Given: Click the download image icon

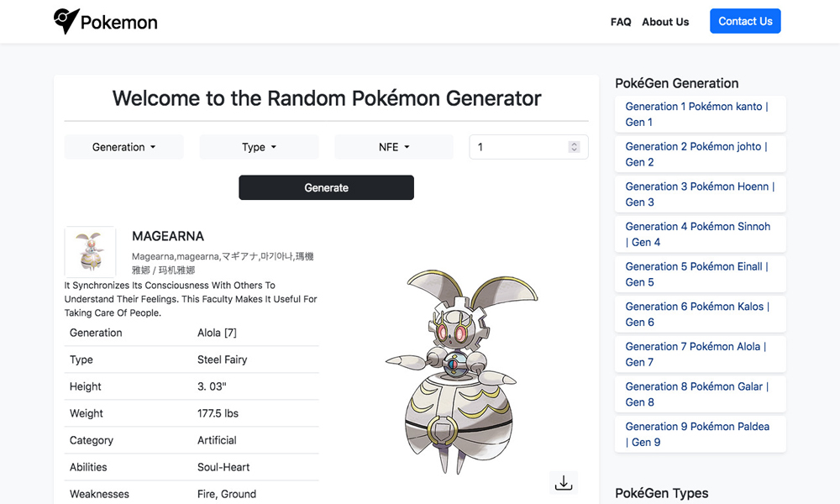Looking at the screenshot, I should [x=564, y=483].
